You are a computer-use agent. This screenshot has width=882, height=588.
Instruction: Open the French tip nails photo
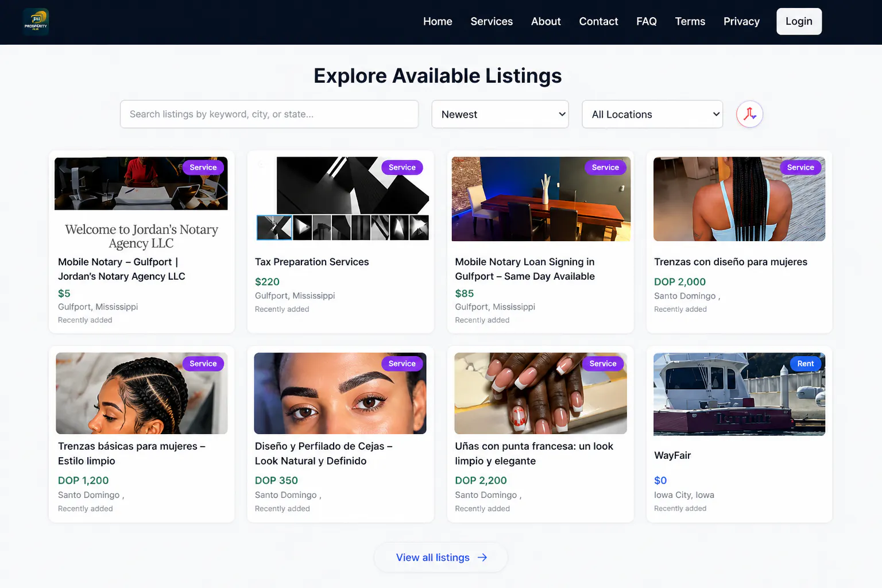[x=540, y=393]
